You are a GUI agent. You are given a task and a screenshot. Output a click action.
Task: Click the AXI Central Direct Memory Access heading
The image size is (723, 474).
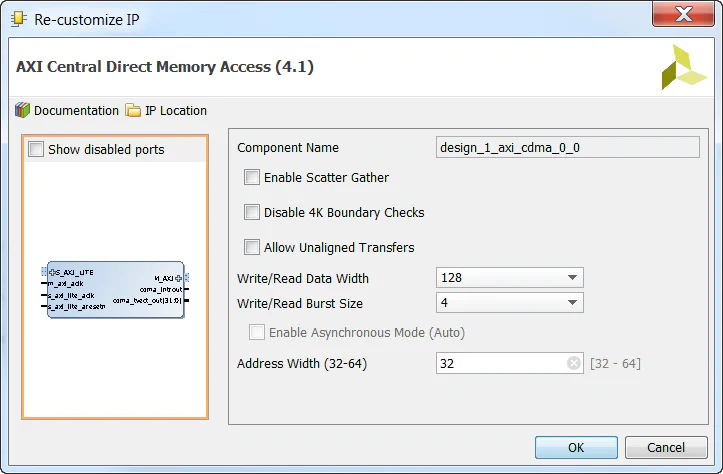pyautogui.click(x=165, y=67)
